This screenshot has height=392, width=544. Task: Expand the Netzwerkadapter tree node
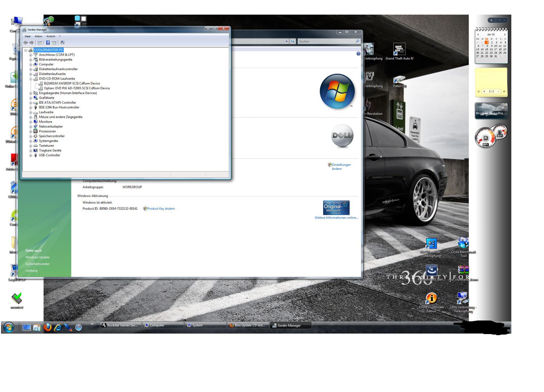(31, 127)
